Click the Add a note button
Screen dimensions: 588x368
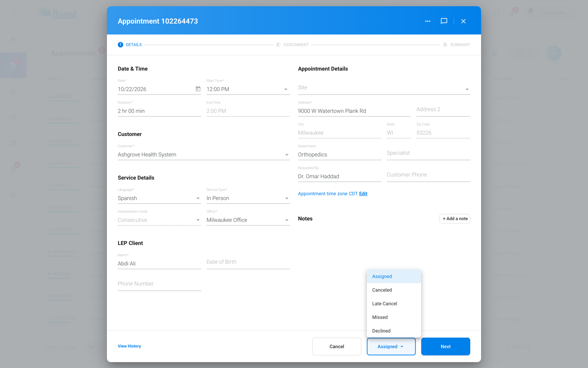(455, 219)
